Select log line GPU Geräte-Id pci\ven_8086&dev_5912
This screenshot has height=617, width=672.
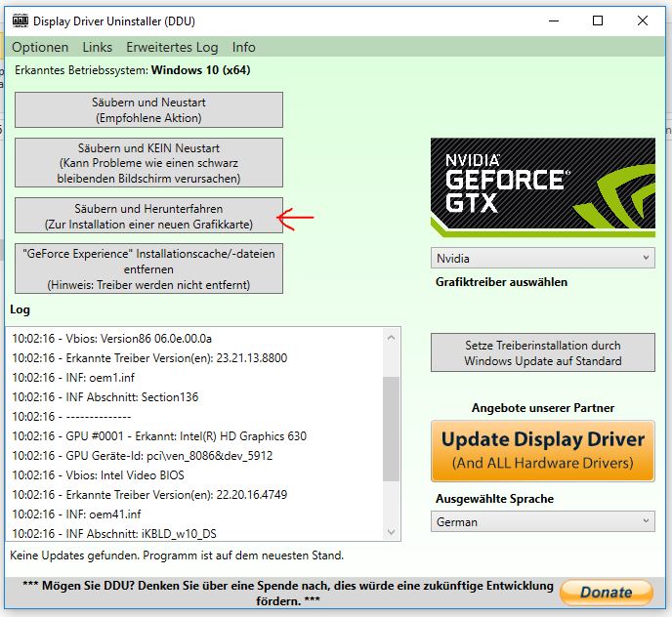(x=143, y=456)
